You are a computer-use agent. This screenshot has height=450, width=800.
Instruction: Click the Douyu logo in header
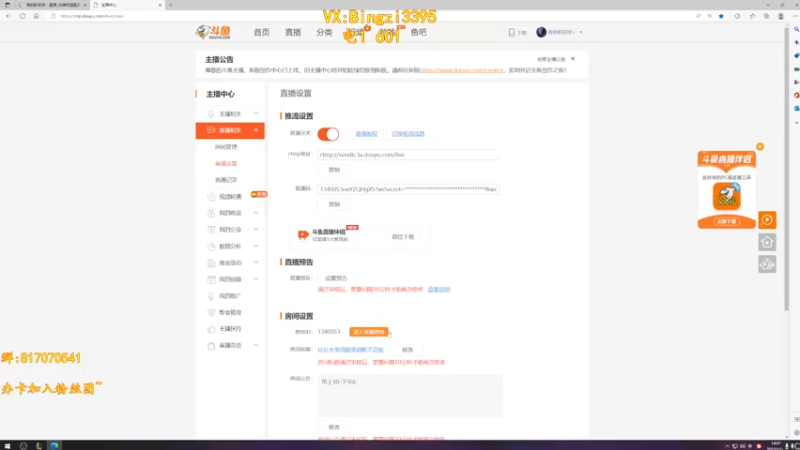tap(213, 32)
